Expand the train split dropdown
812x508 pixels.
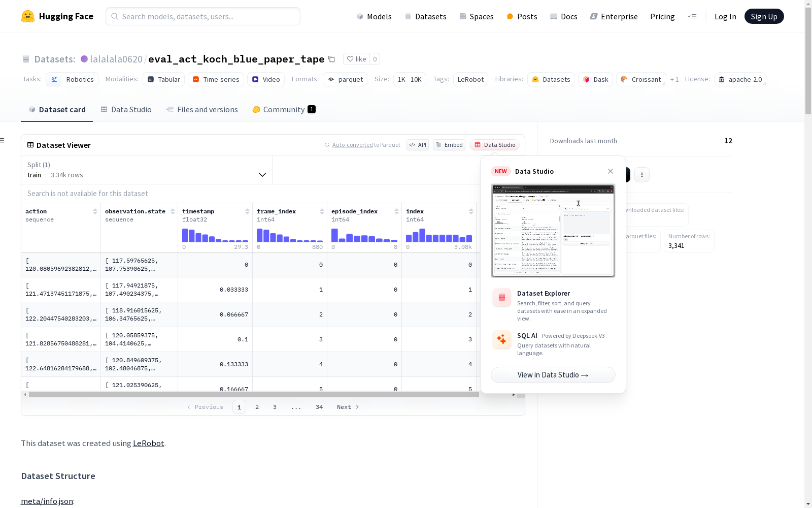tap(147, 170)
